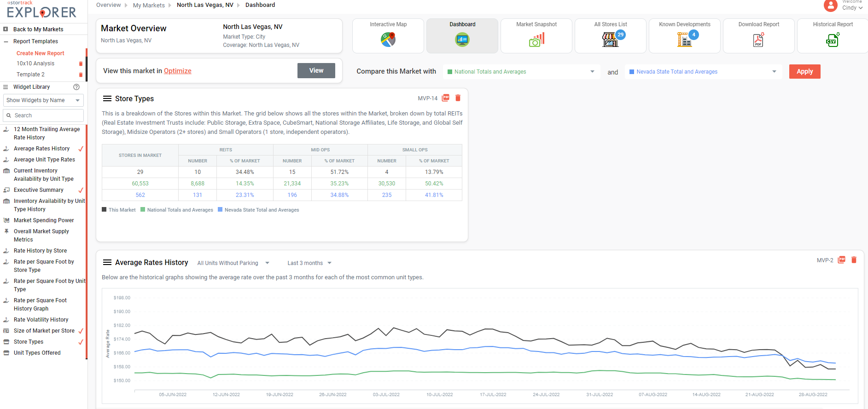Click the Overall Market Supply Metrics pin icon

pyautogui.click(x=6, y=231)
